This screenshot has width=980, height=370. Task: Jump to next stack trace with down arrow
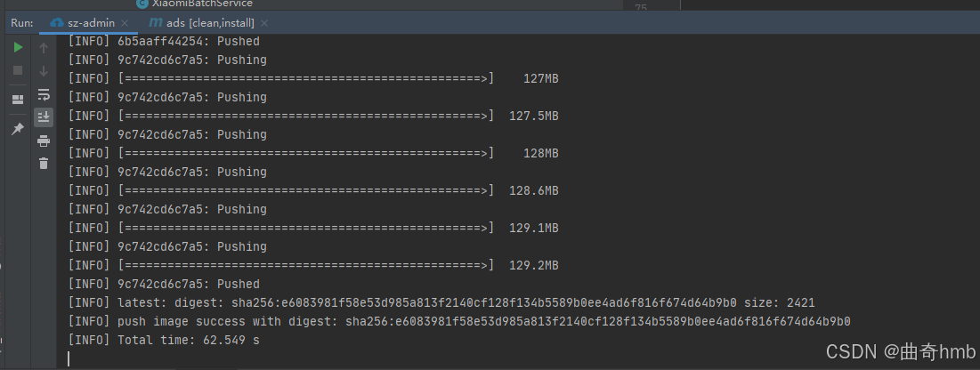click(43, 70)
